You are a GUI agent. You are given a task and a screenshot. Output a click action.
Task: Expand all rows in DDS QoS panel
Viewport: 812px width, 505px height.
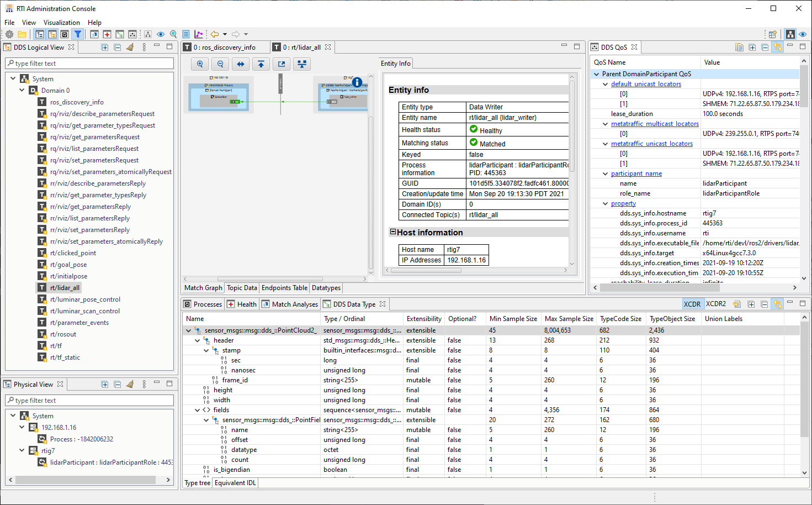coord(752,48)
